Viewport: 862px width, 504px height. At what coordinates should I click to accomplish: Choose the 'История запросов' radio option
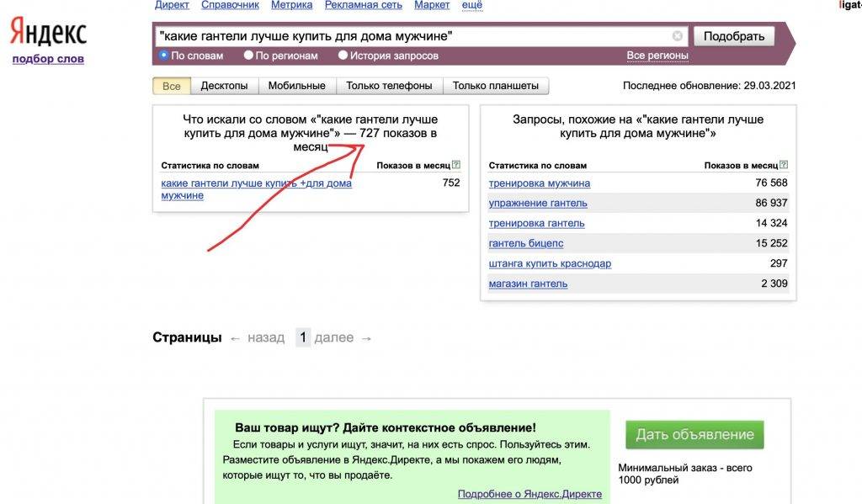[x=343, y=56]
